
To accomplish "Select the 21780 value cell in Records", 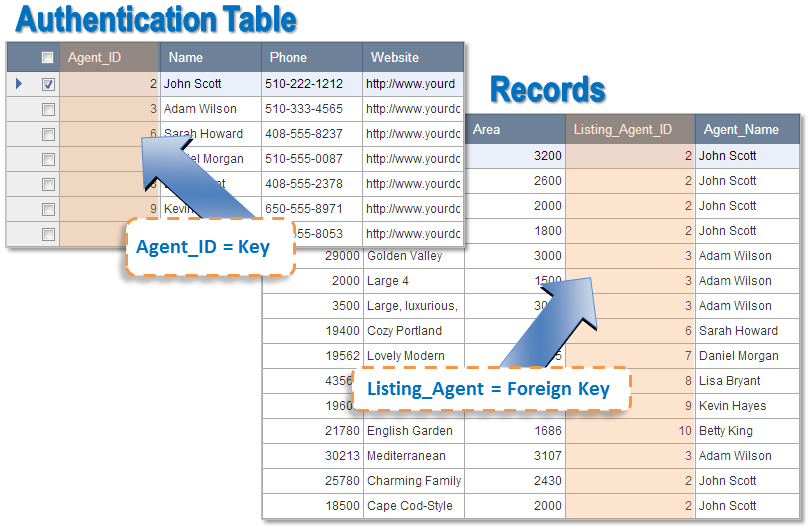I will point(313,431).
